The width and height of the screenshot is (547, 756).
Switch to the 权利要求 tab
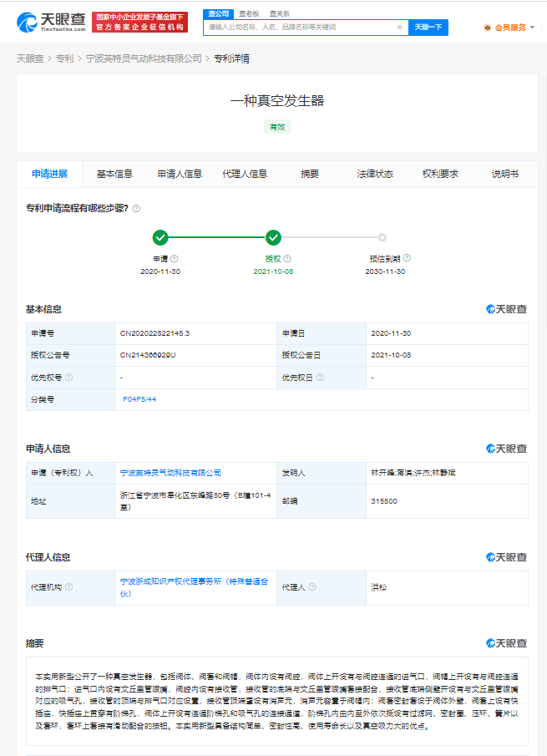tap(440, 174)
